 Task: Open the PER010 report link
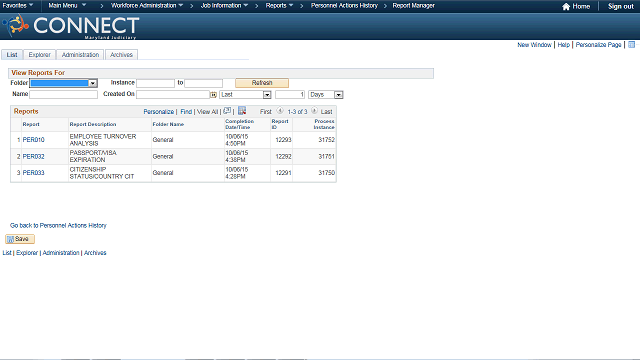click(x=33, y=140)
